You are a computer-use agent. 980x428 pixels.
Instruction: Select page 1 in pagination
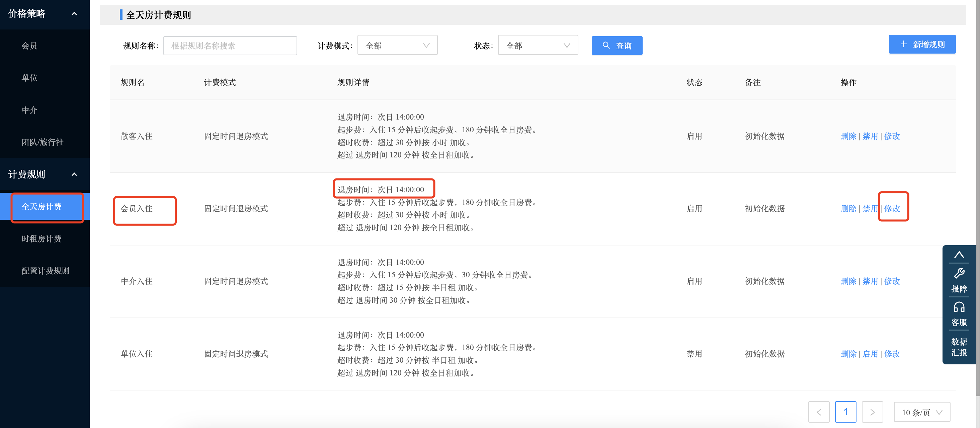(x=845, y=412)
